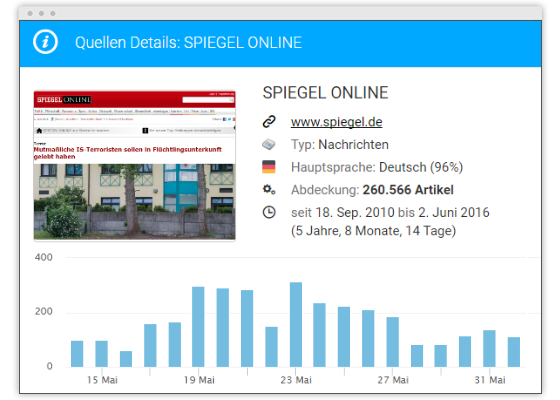560x400 pixels.
Task: Click the '27 Mai' axis label
Action: (393, 380)
